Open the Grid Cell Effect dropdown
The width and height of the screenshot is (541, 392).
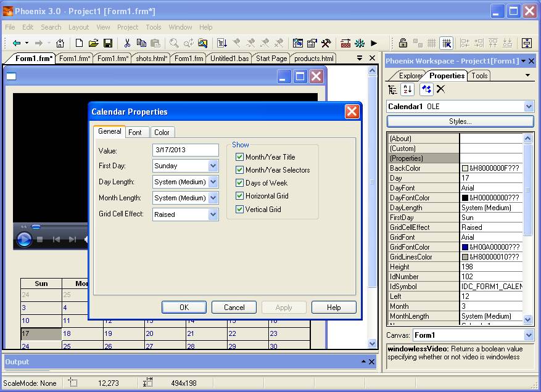(x=213, y=214)
